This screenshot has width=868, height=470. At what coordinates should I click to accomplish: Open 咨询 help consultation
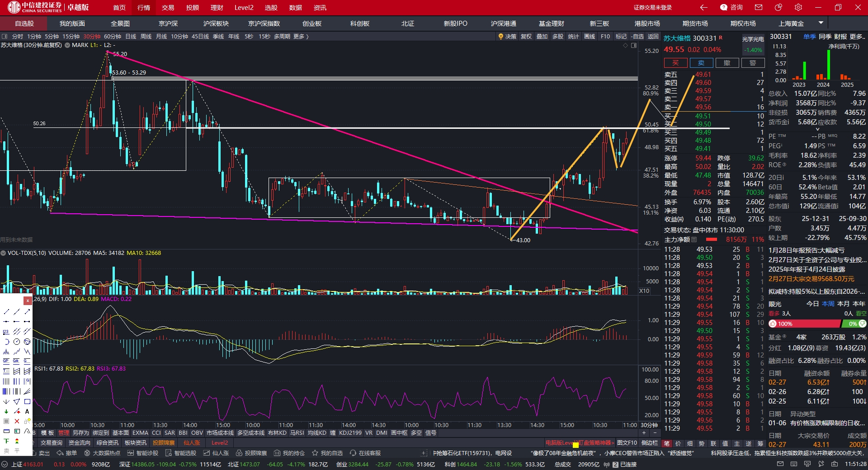[x=731, y=7]
